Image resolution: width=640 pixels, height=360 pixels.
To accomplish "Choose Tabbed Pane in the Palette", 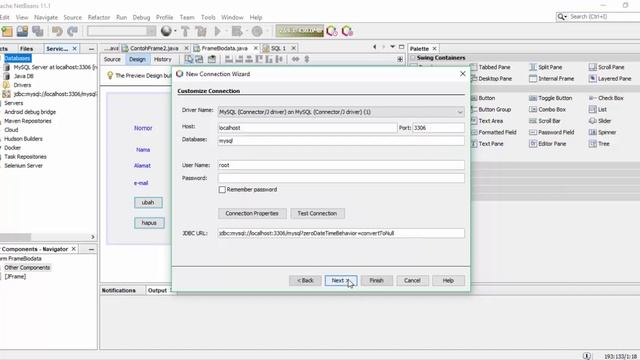I will [x=491, y=67].
